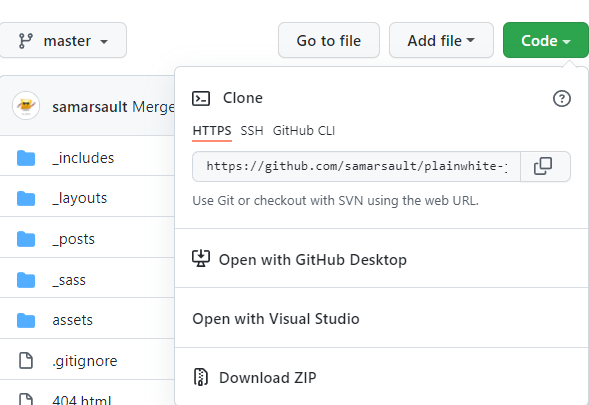Open the .gitignore file
This screenshot has height=405, width=589.
pyautogui.click(x=85, y=361)
